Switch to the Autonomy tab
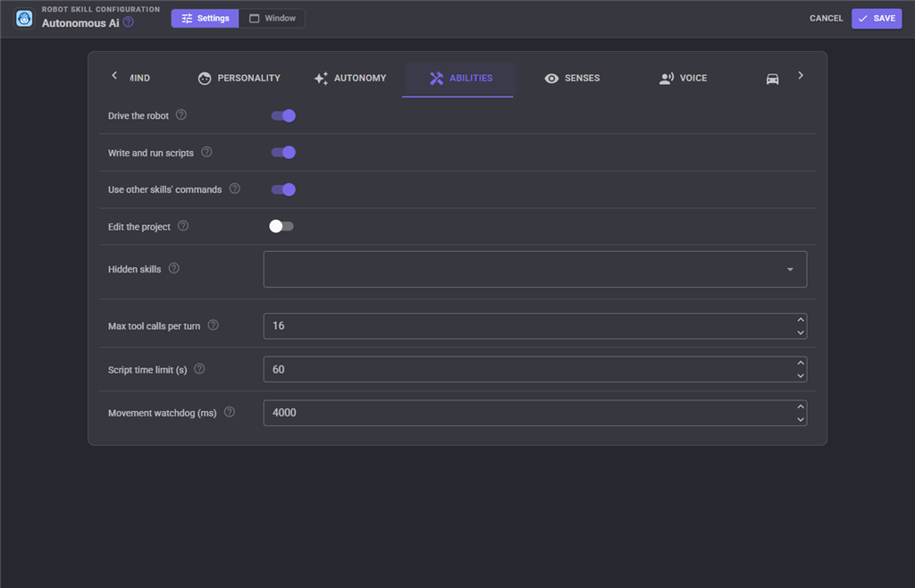This screenshot has height=588, width=915. pyautogui.click(x=350, y=78)
